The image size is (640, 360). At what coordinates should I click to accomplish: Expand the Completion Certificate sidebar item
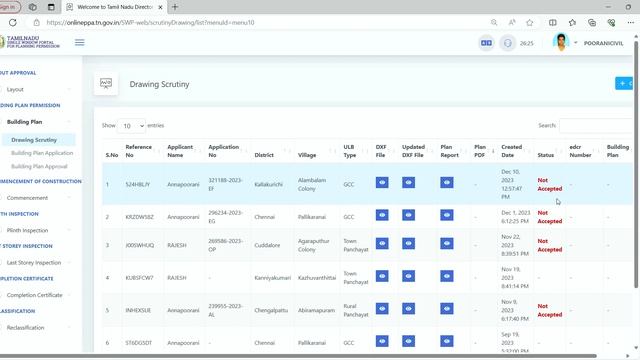tap(35, 295)
